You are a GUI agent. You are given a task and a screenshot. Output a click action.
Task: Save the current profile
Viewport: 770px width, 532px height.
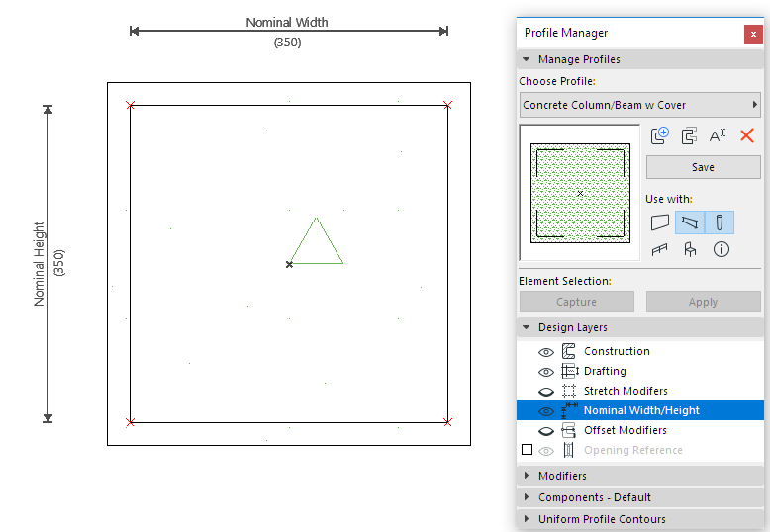[x=704, y=167]
